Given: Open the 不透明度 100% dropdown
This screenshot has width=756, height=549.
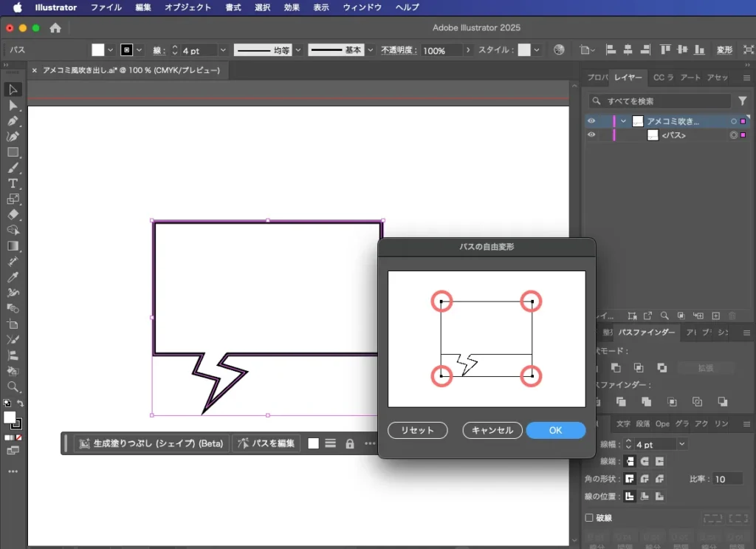Looking at the screenshot, I should click(467, 50).
